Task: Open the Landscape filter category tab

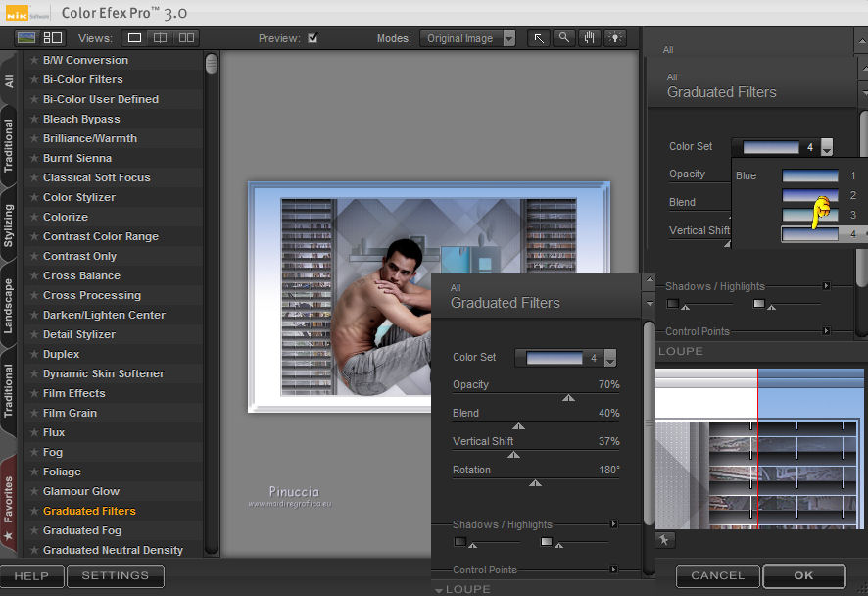Action: [x=9, y=306]
